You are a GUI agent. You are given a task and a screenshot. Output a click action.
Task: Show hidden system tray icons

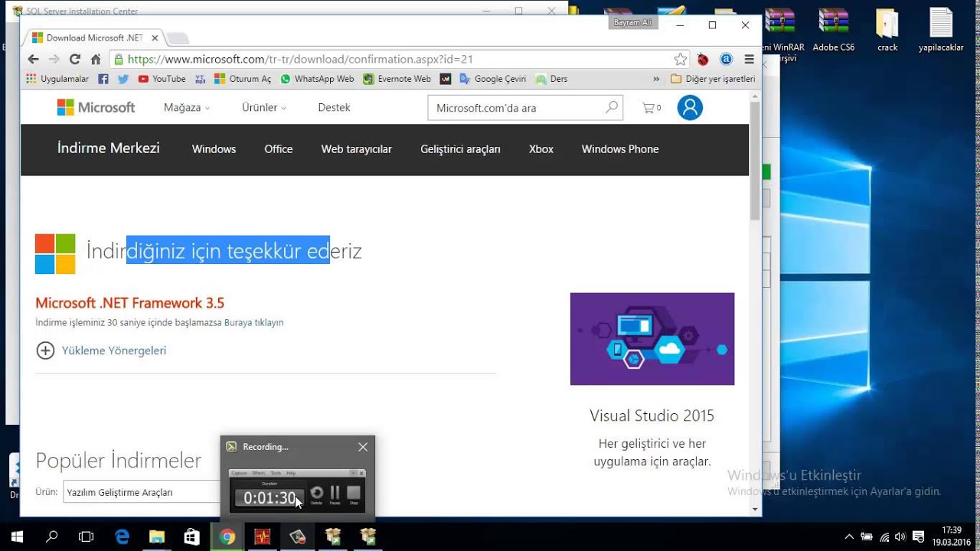click(848, 536)
